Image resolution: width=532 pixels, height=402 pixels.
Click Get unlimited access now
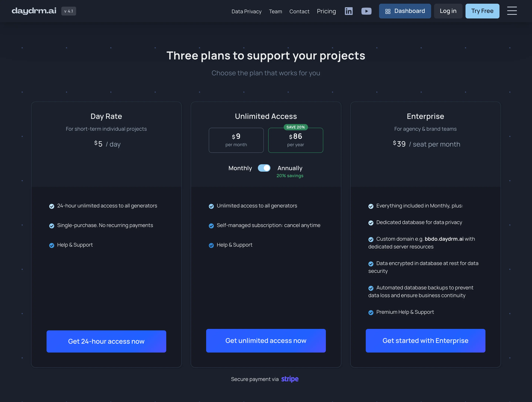click(x=266, y=341)
